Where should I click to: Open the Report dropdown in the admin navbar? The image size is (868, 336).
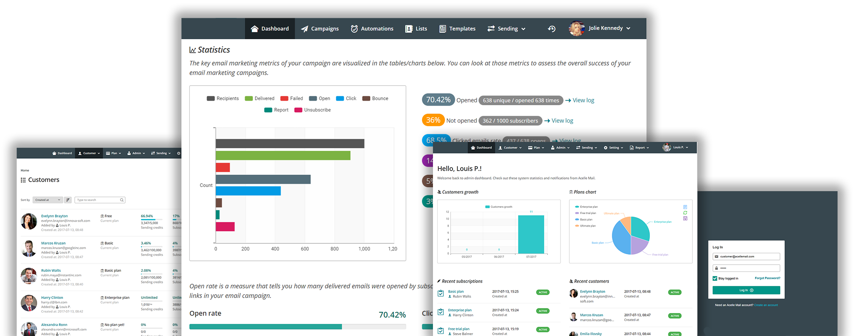pyautogui.click(x=639, y=148)
